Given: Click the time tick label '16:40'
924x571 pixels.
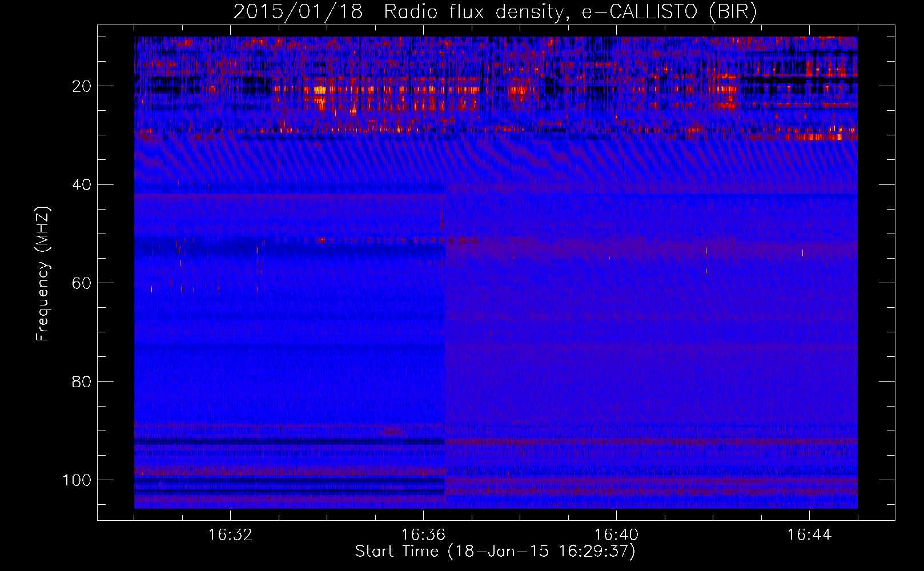Looking at the screenshot, I should coord(616,535).
